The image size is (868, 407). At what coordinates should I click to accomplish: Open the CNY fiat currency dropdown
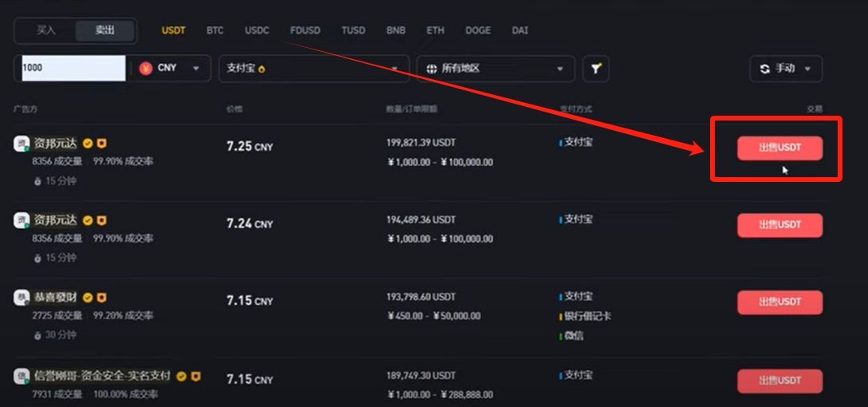pos(172,68)
